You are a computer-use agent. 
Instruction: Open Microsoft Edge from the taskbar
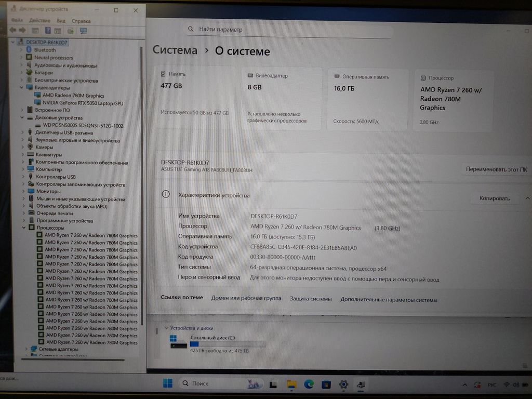[x=309, y=384]
